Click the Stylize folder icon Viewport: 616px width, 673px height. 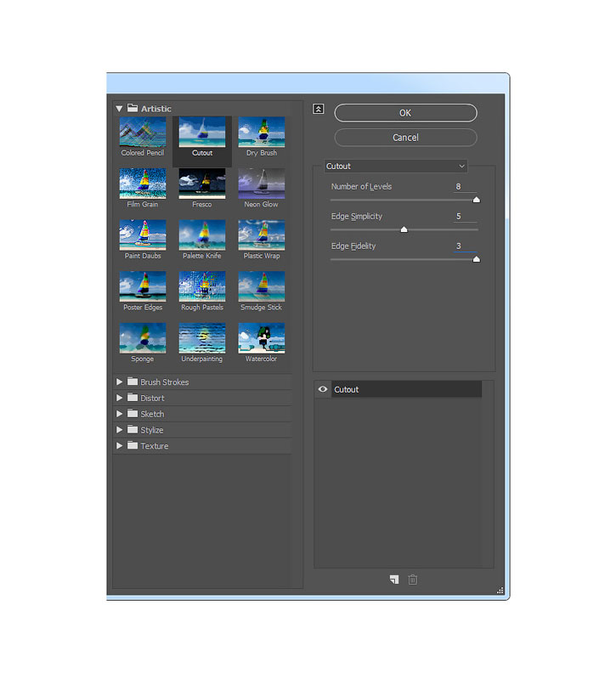133,429
